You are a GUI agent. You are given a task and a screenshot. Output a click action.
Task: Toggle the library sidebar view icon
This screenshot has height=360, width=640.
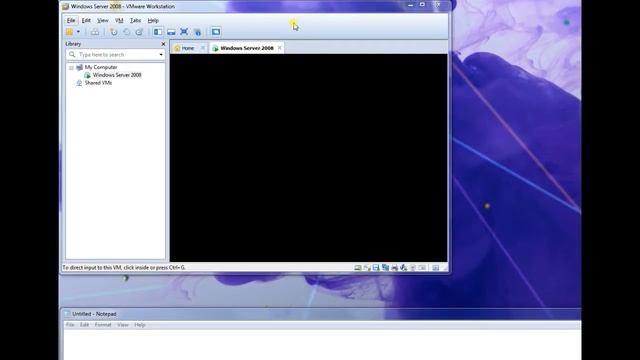tap(158, 32)
